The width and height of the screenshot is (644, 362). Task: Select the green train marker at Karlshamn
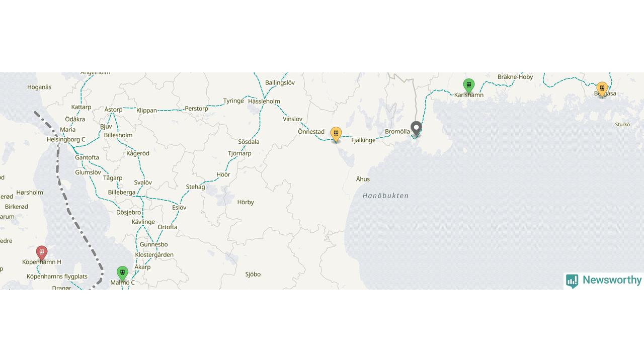point(469,86)
